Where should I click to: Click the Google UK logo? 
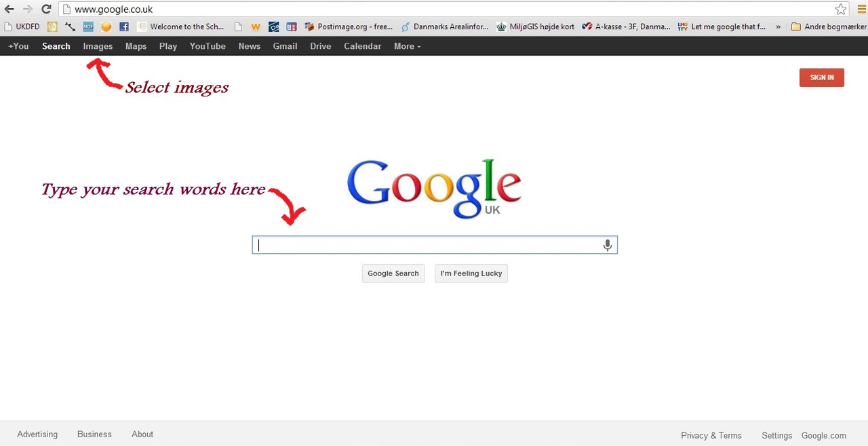click(x=434, y=189)
